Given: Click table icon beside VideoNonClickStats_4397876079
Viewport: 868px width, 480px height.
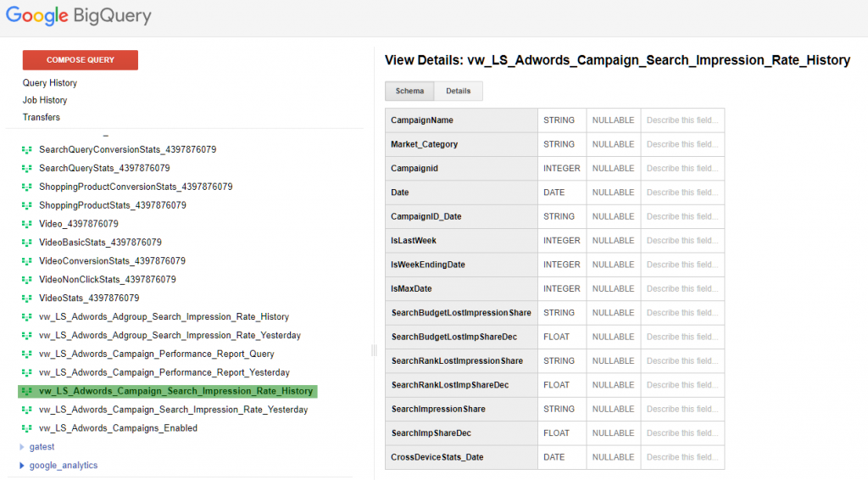Looking at the screenshot, I should point(26,280).
